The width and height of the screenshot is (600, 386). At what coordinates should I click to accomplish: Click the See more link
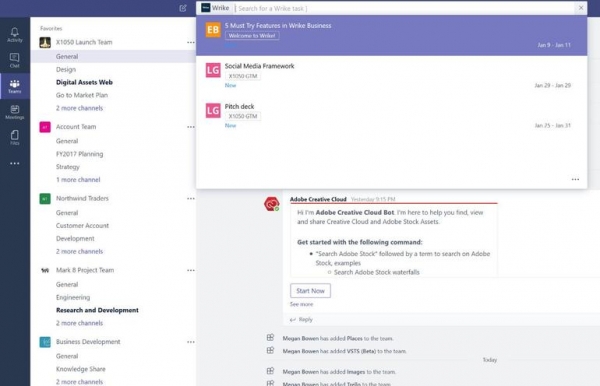[302, 305]
